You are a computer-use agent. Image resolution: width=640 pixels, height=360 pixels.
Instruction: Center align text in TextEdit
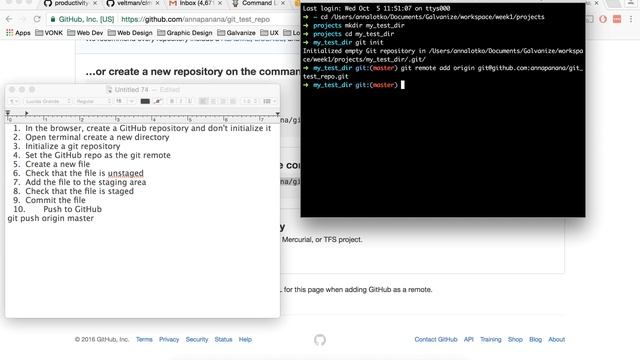[x=213, y=101]
